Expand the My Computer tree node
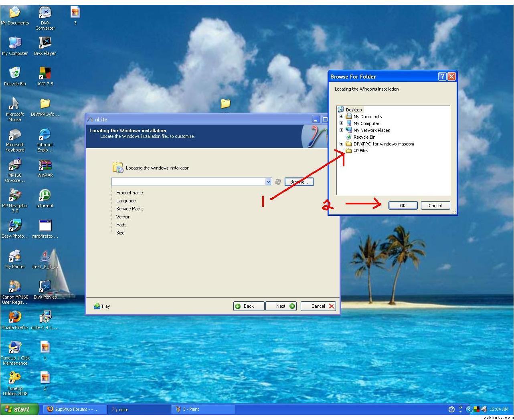Viewport: 514px width, 420px height. (x=341, y=123)
